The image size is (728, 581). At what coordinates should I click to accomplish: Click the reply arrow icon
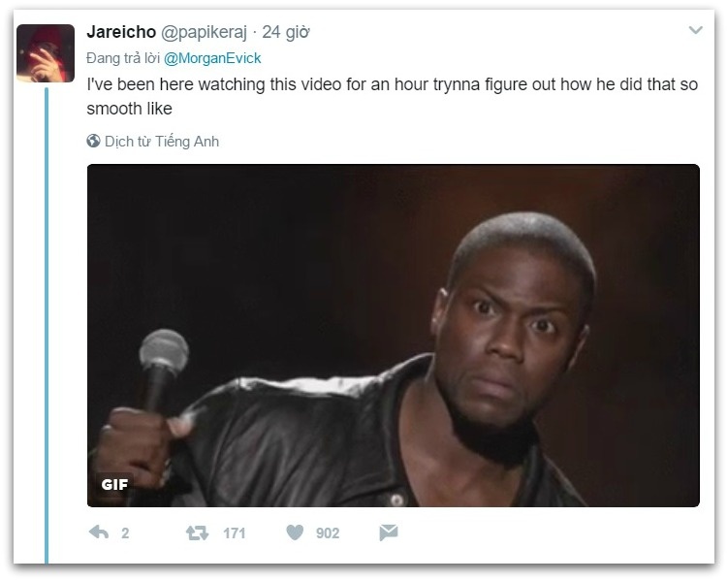point(99,533)
